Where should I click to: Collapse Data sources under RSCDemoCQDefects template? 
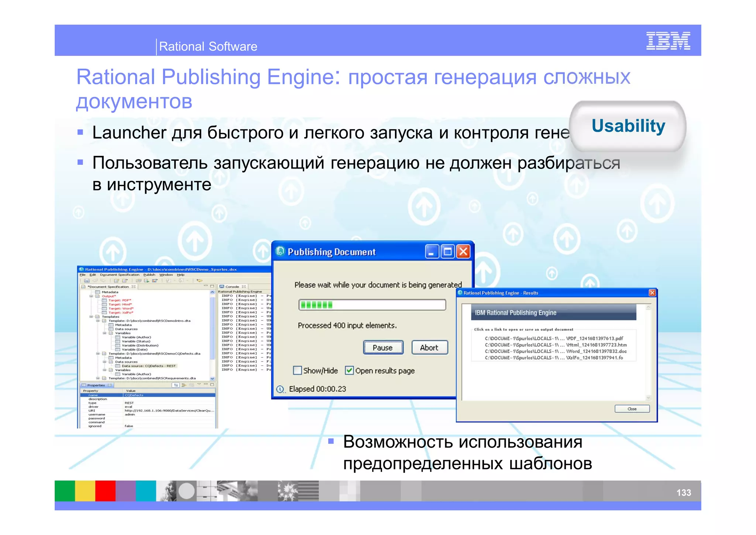pyautogui.click(x=104, y=362)
